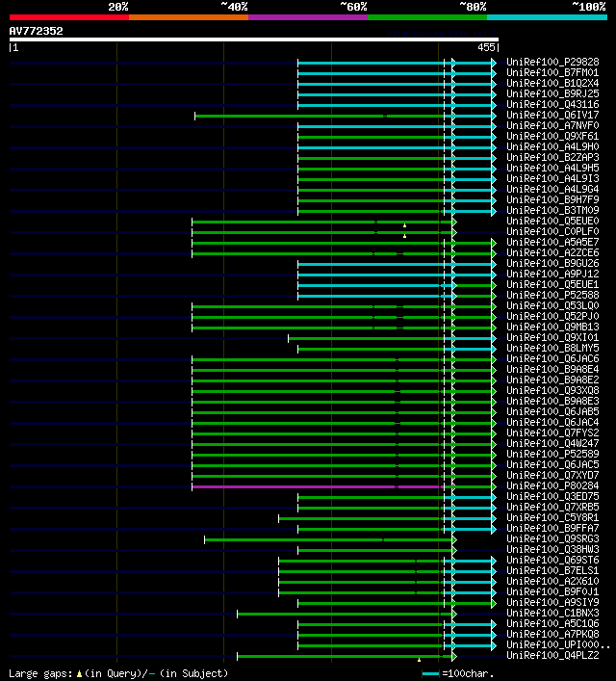Click the UniRef100_B9FFA7 label
616x681 pixels.
[x=552, y=528]
